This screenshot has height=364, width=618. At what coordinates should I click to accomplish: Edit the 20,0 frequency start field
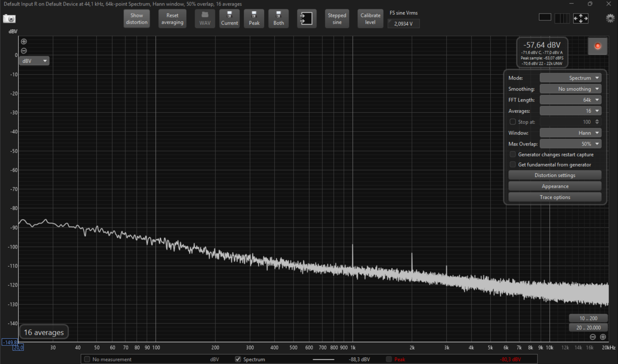point(18,348)
